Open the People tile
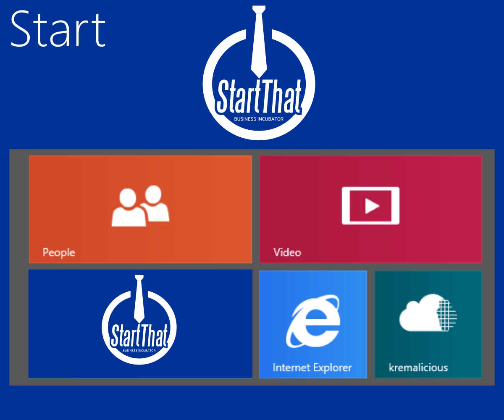This screenshot has height=420, width=504. [140, 209]
